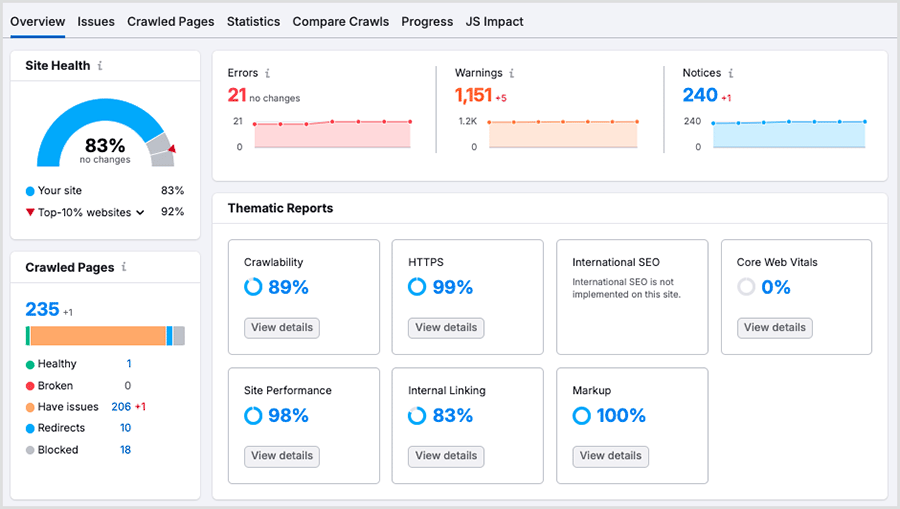This screenshot has height=509, width=900.
Task: Open the Site Health info icon
Action: point(100,65)
